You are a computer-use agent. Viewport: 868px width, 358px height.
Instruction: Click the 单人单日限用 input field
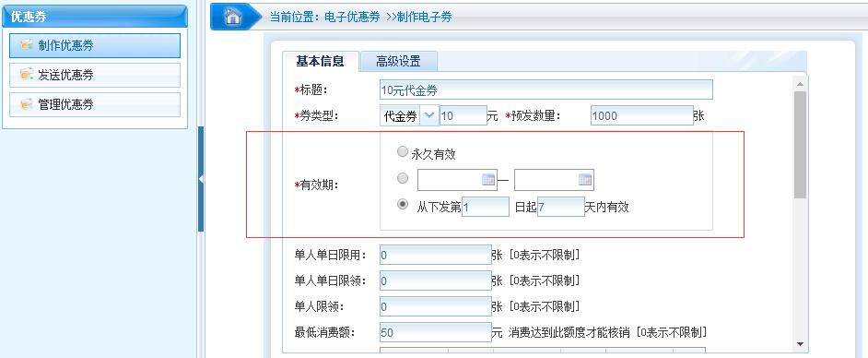click(436, 255)
